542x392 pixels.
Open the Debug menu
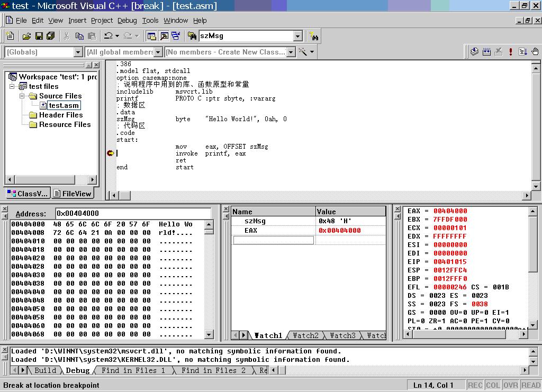pos(127,21)
